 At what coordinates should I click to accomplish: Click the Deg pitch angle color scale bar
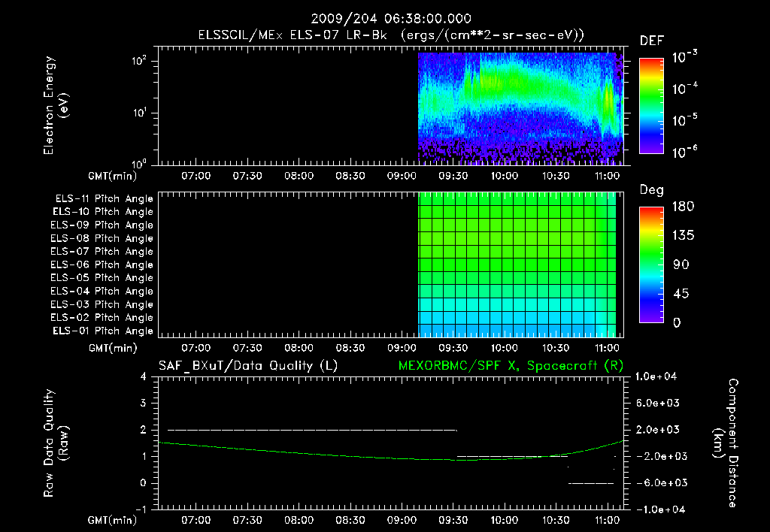pyautogui.click(x=651, y=264)
